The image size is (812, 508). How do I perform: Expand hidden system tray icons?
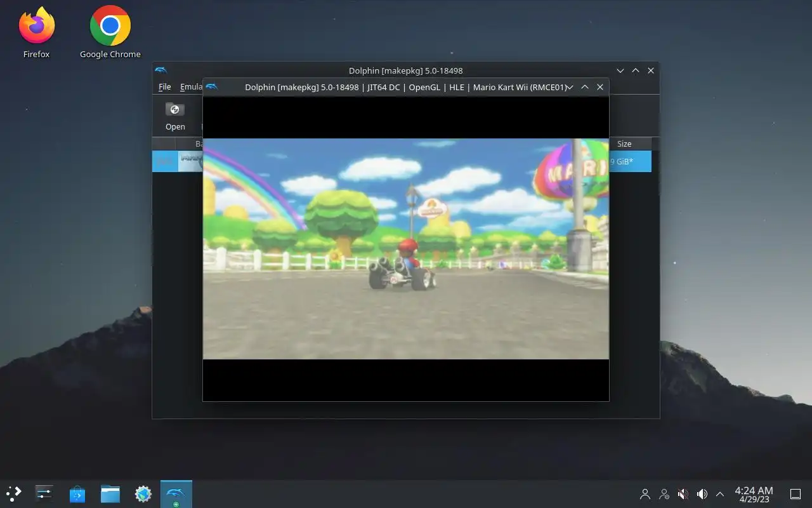tap(720, 493)
